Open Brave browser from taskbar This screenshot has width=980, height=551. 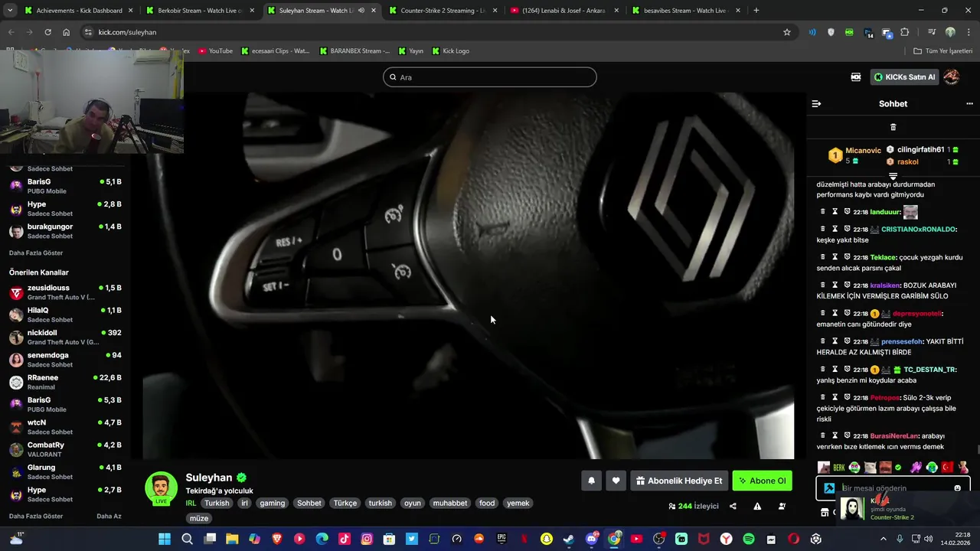click(277, 539)
